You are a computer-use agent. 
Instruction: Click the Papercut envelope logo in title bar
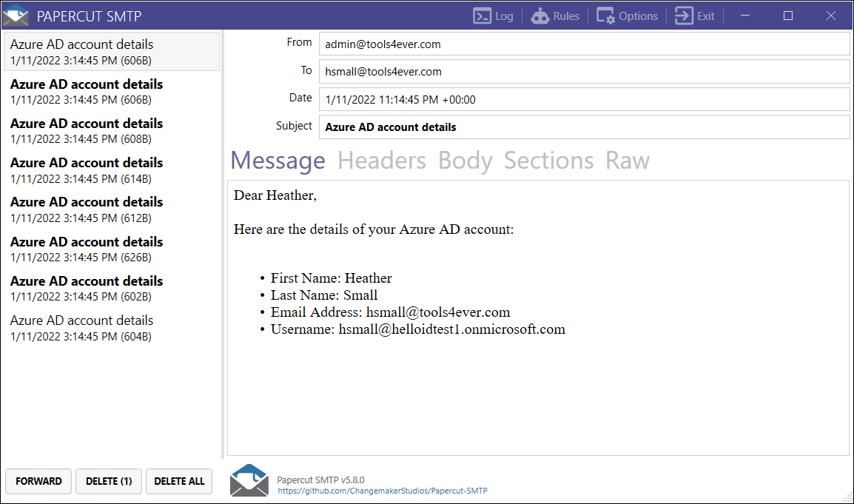coord(16,16)
